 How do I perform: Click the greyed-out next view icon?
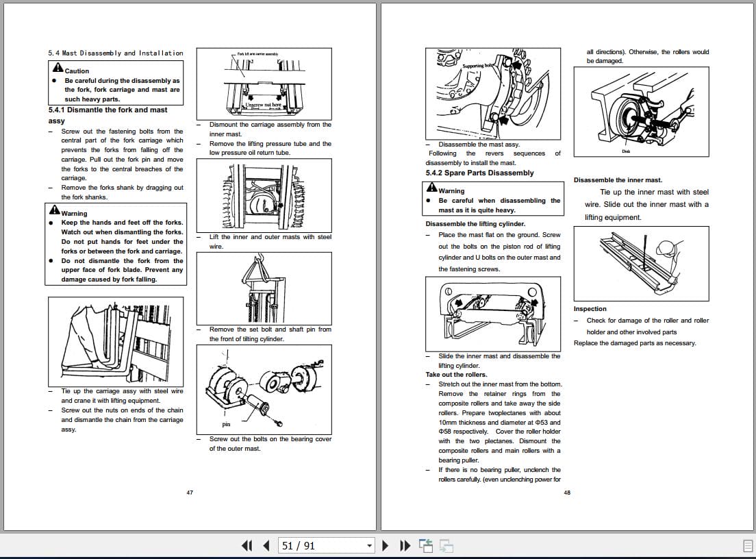pos(446,545)
